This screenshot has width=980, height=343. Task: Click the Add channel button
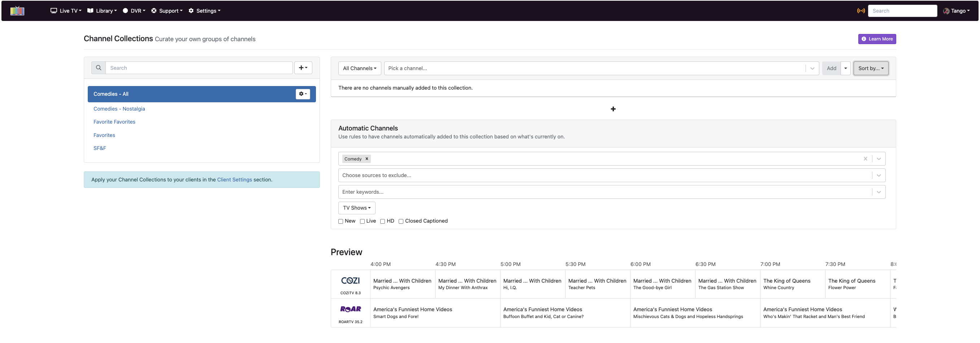[831, 68]
